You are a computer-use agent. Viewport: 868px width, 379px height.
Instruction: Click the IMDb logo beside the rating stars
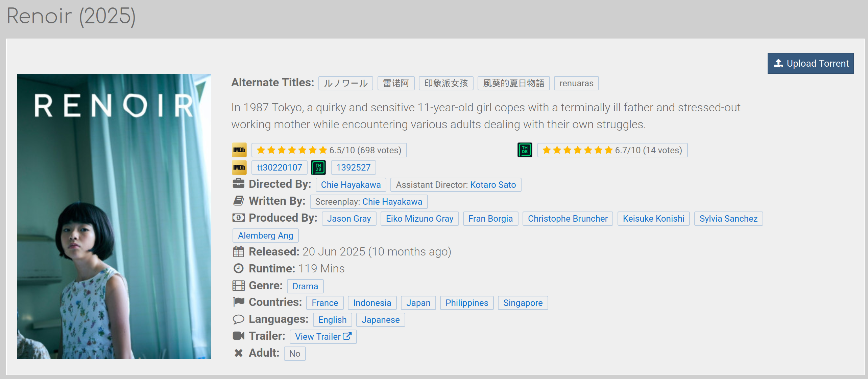point(239,150)
